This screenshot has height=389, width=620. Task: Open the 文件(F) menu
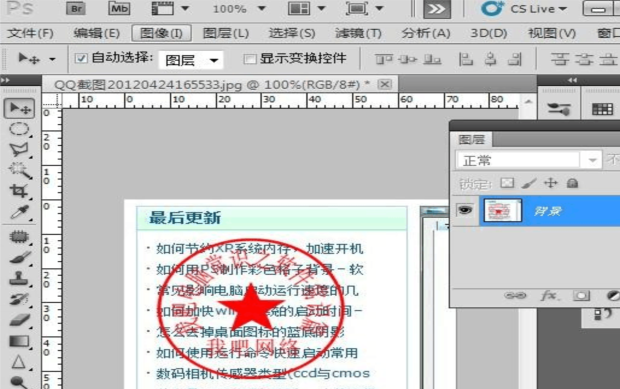point(30,33)
